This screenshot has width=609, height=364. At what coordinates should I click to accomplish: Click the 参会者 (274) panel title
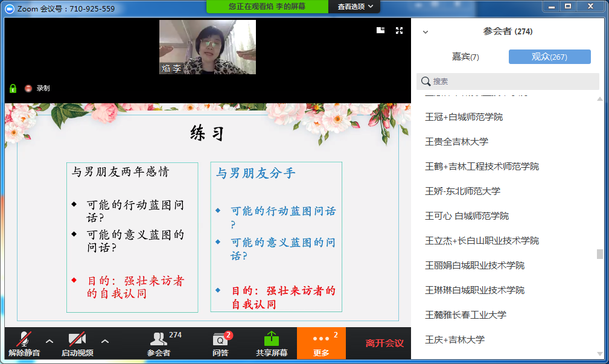point(508,31)
